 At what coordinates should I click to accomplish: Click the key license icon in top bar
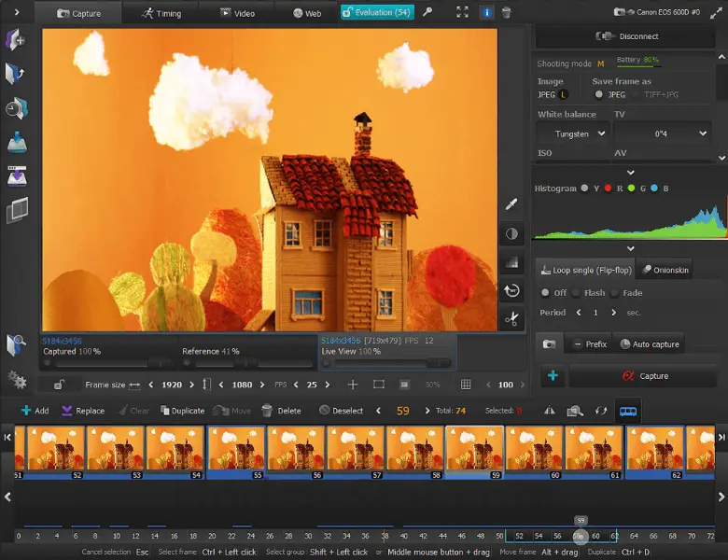(x=427, y=12)
